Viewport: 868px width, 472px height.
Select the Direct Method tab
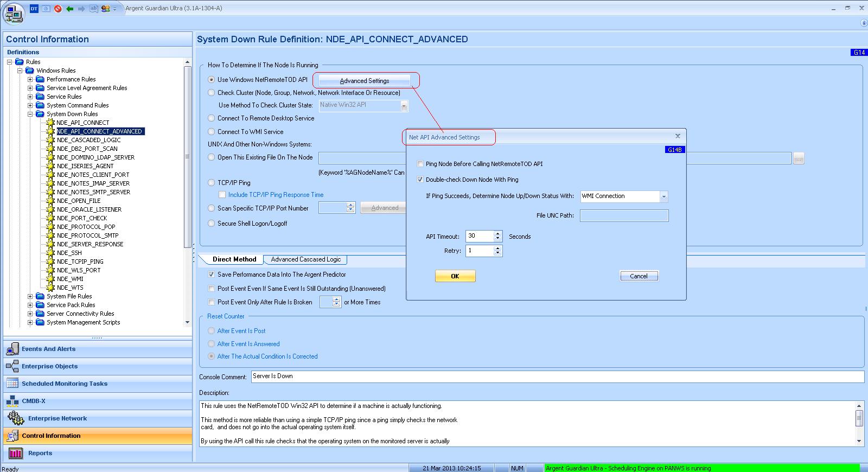pos(234,259)
